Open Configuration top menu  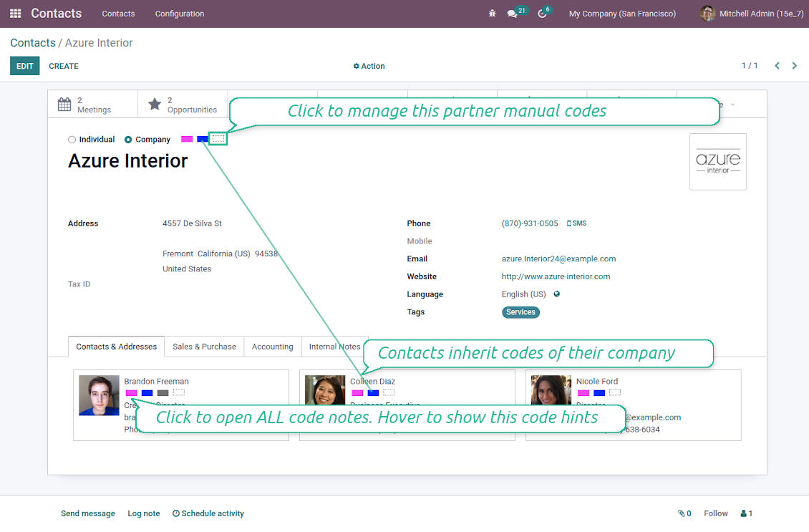pos(180,14)
